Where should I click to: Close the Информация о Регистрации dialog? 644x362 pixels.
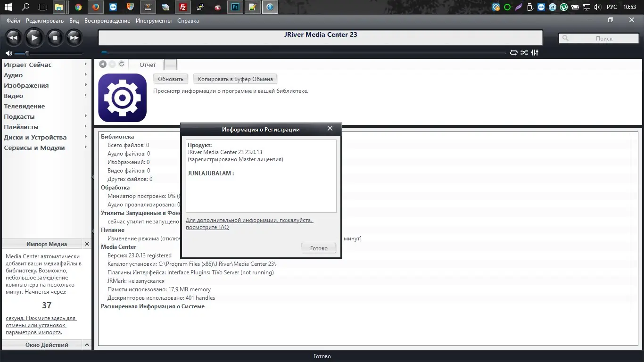point(330,129)
